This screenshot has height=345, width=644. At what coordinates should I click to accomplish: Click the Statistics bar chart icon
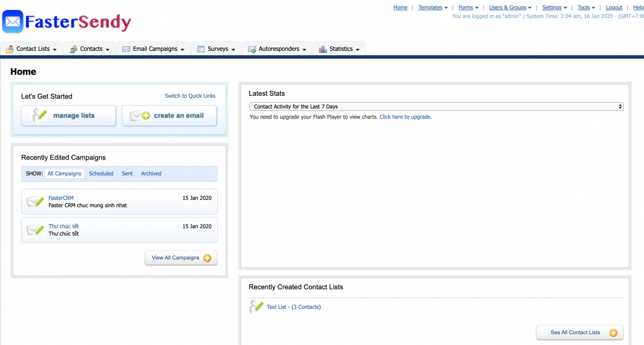click(323, 49)
